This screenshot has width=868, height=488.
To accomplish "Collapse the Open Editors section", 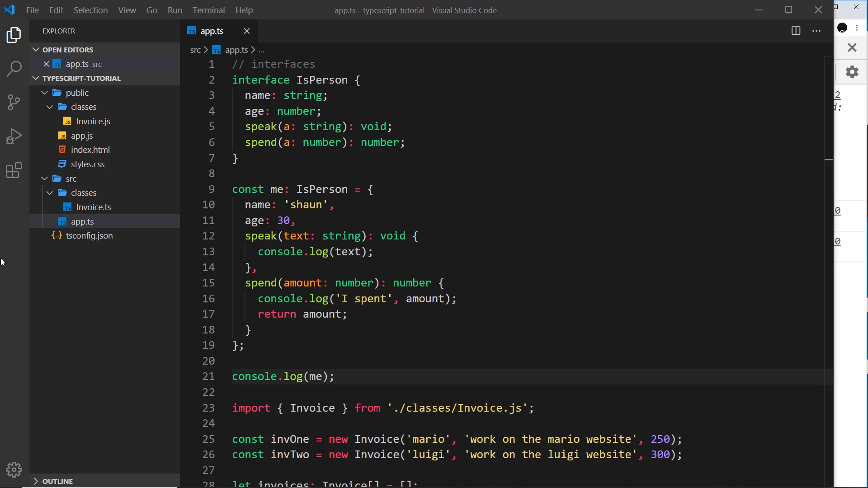I will (x=68, y=50).
